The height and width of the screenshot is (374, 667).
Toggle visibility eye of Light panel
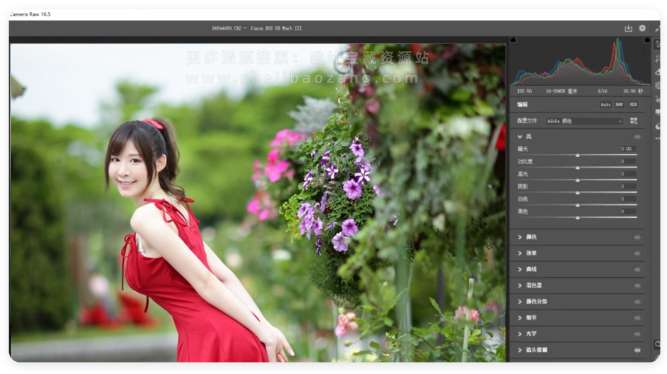(x=637, y=137)
